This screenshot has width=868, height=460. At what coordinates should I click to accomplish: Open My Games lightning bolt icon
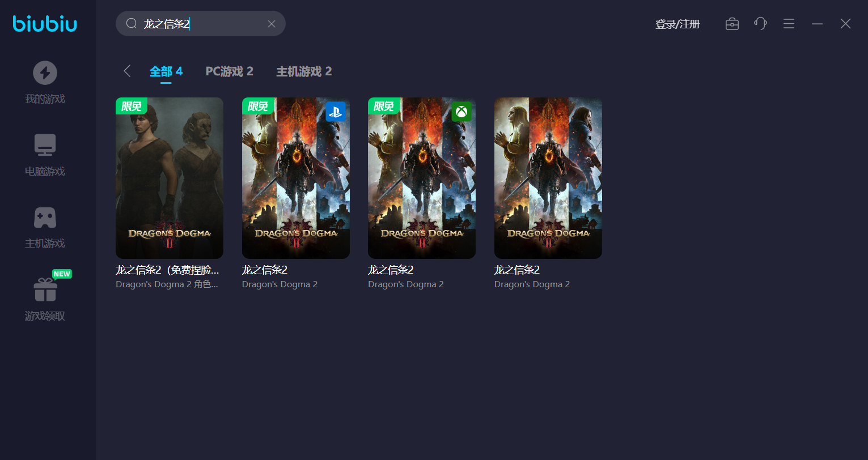[45, 73]
